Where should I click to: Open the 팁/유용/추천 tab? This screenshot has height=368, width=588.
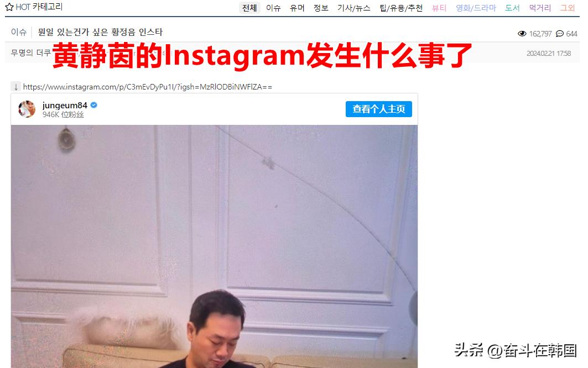(x=401, y=8)
